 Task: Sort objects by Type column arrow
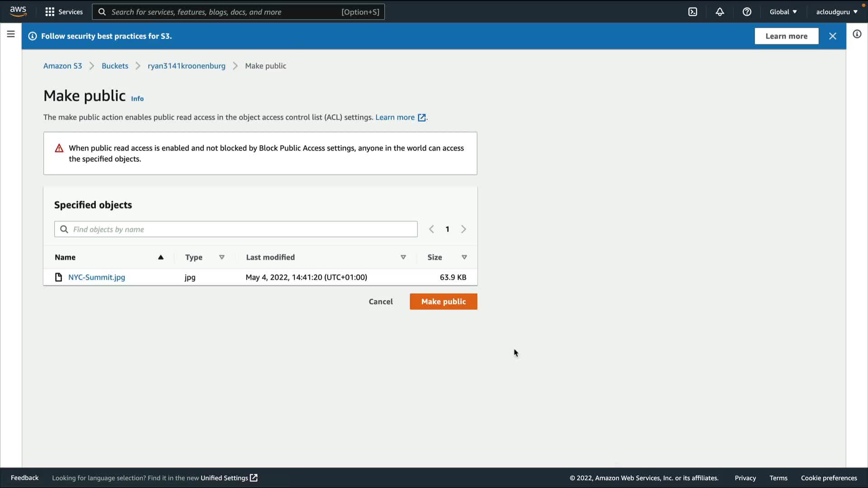[222, 257]
